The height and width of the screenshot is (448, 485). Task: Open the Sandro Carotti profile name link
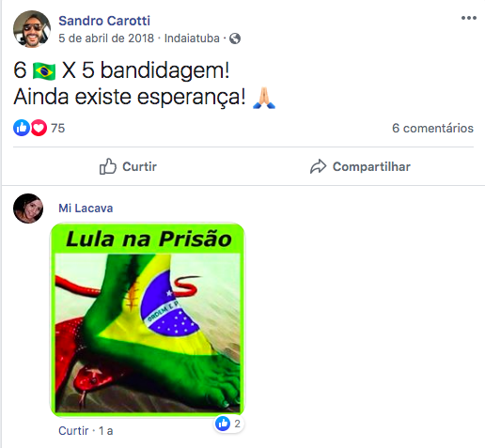click(x=104, y=21)
